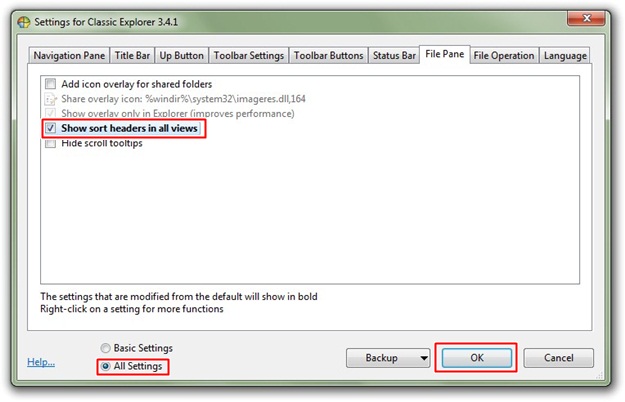Enable Add icon overlay for shared folders
The image size is (625, 402).
50,84
